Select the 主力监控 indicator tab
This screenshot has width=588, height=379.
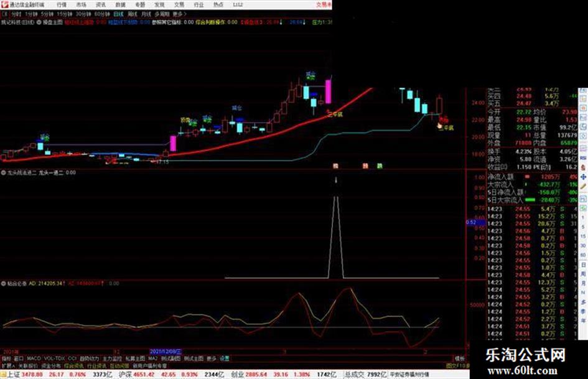(112, 358)
